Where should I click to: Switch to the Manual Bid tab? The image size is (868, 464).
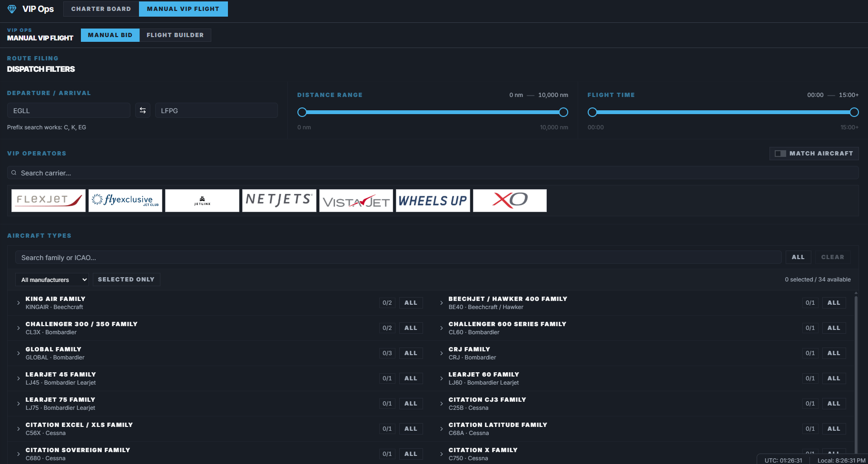[110, 35]
